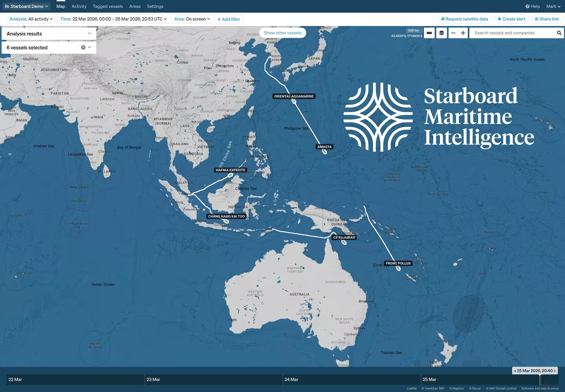Click Show other vessels button
Screen dimensions: 565x392
click(x=282, y=33)
